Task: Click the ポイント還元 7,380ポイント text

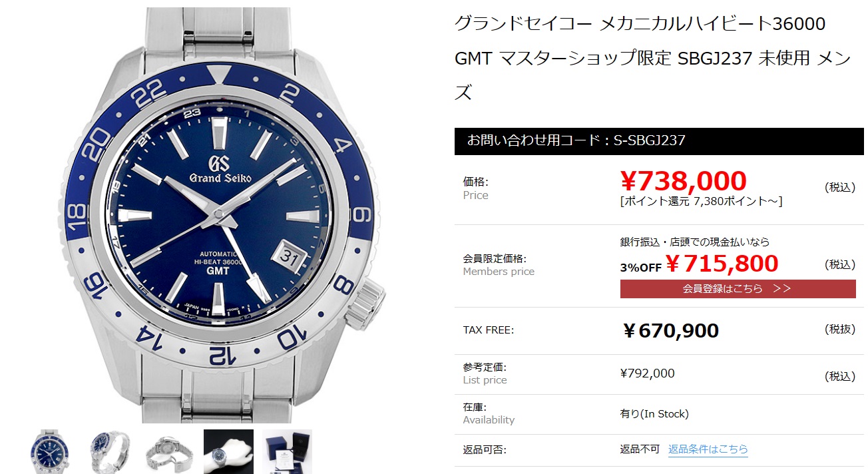Action: point(701,201)
